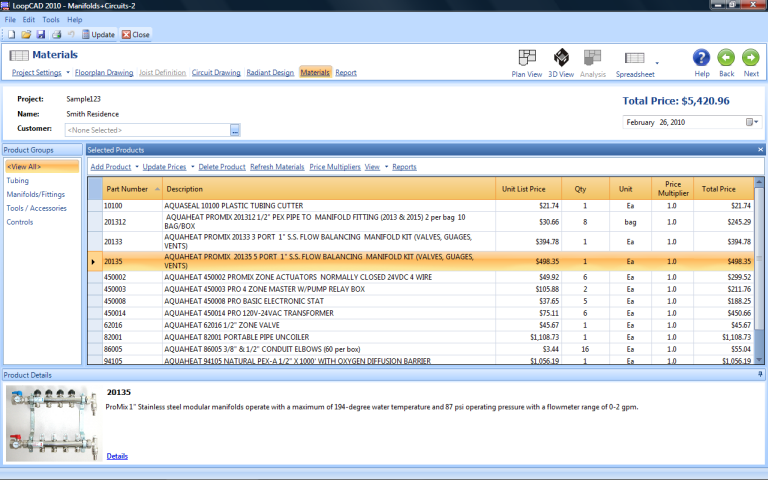The image size is (768, 480).
Task: Click part number 450002 cell
Action: [132, 277]
